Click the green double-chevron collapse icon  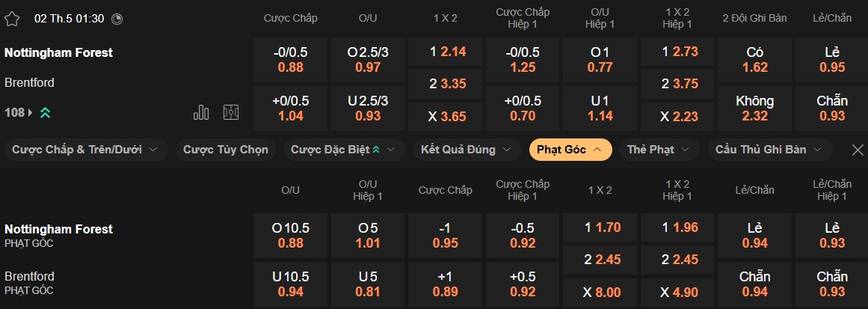click(x=46, y=112)
